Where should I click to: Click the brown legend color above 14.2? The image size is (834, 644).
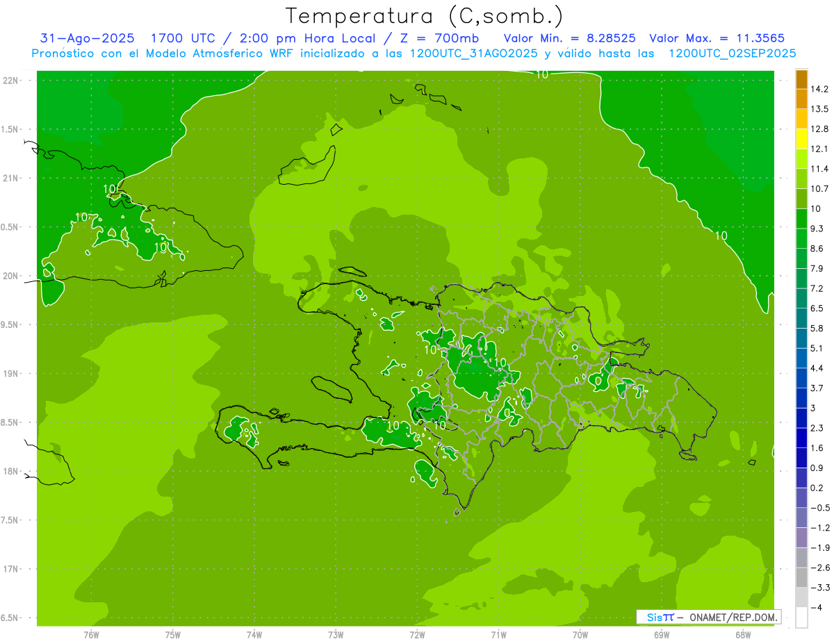tap(801, 79)
